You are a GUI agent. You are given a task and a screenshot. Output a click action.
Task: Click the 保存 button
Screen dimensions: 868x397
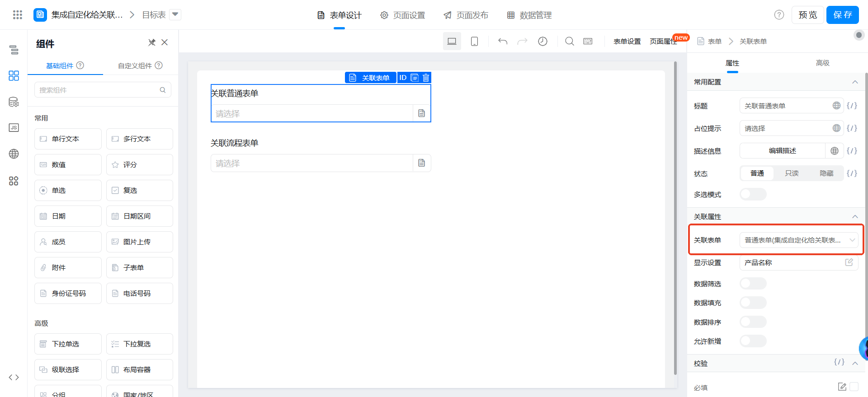(x=842, y=15)
